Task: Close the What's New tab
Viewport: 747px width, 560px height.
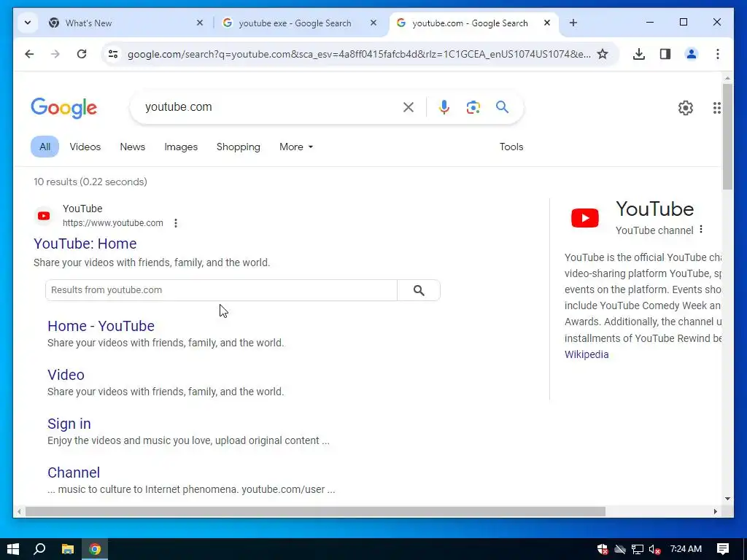Action: pos(200,23)
